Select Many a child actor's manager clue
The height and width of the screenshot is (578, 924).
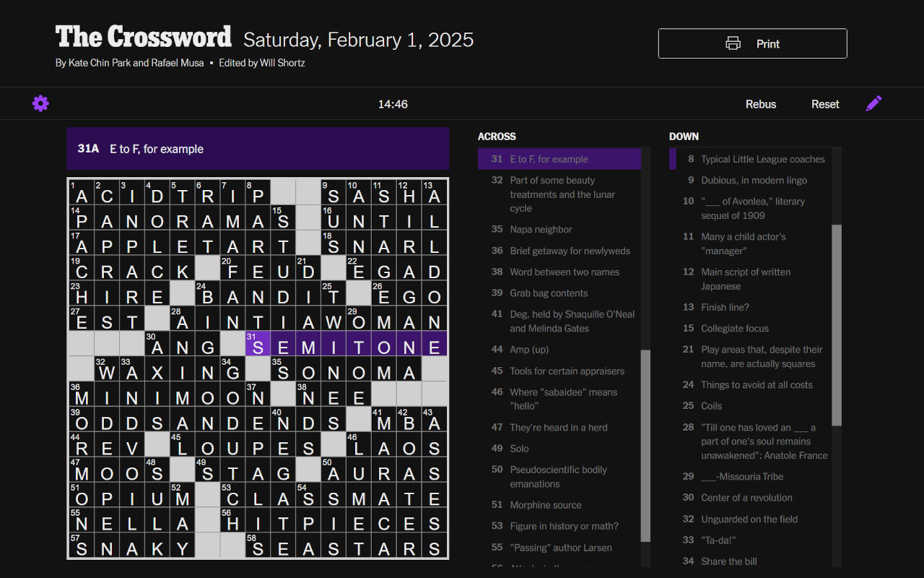pos(751,244)
